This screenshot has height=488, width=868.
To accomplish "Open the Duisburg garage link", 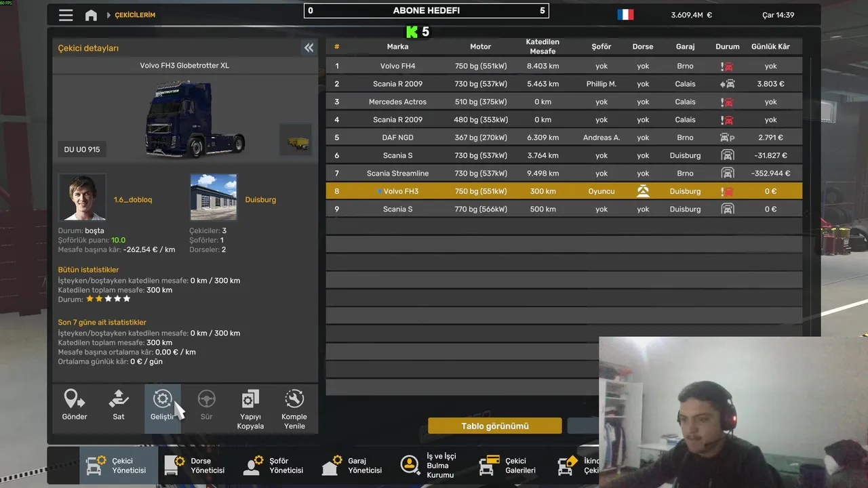I will (260, 200).
